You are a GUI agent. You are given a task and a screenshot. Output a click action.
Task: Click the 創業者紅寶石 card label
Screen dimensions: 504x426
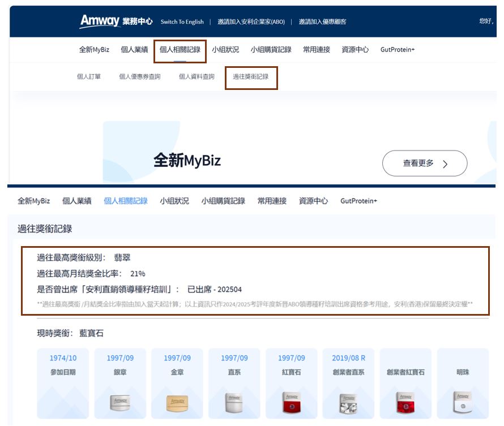405,372
